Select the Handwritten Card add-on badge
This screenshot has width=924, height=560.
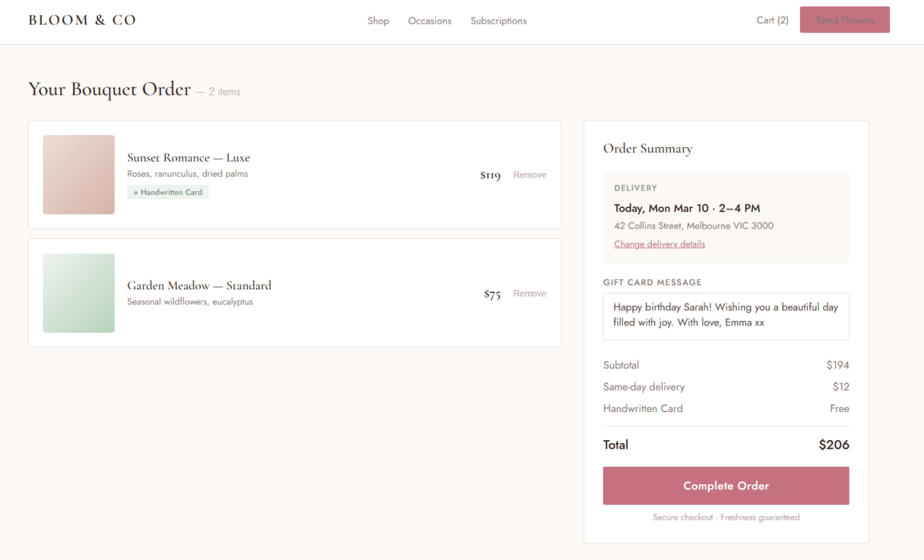click(x=167, y=192)
